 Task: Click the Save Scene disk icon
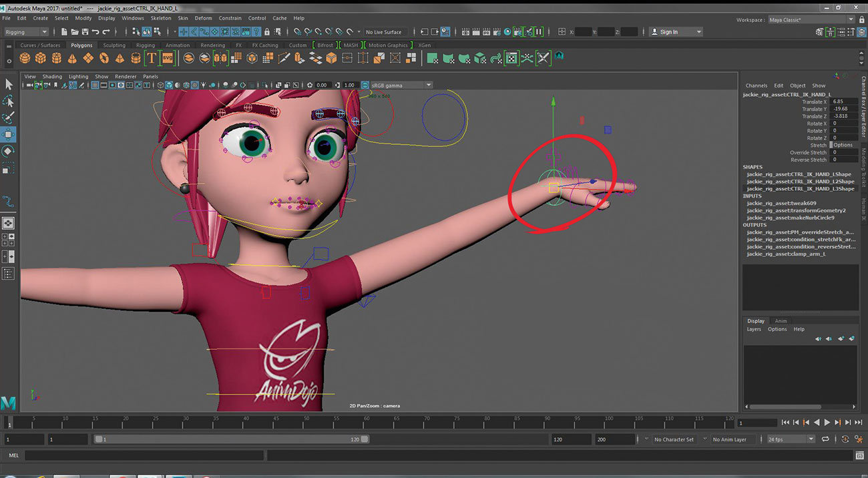click(x=85, y=32)
